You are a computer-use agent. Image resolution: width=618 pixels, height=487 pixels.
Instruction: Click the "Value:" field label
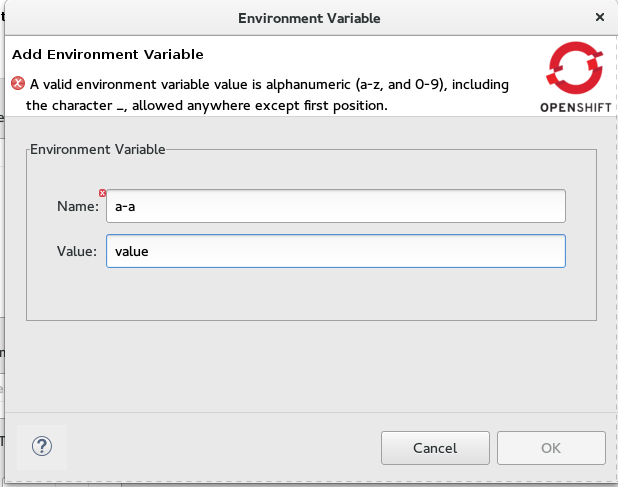(x=76, y=251)
